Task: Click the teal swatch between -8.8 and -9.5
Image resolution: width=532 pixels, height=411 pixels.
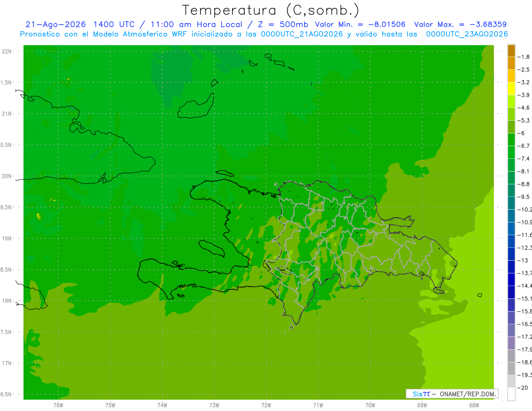Action: coord(511,190)
